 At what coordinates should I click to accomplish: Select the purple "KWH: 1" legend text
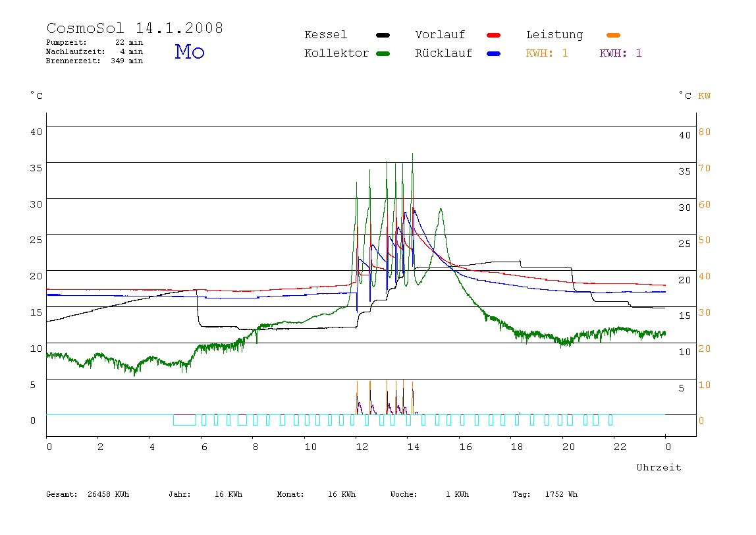coord(621,53)
